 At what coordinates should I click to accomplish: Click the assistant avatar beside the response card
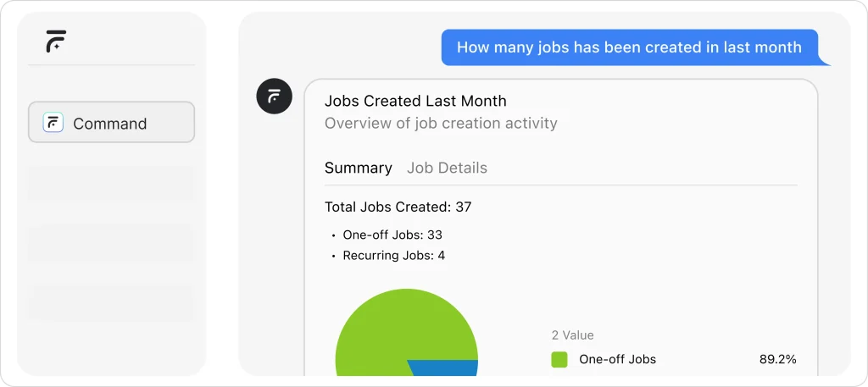click(274, 97)
